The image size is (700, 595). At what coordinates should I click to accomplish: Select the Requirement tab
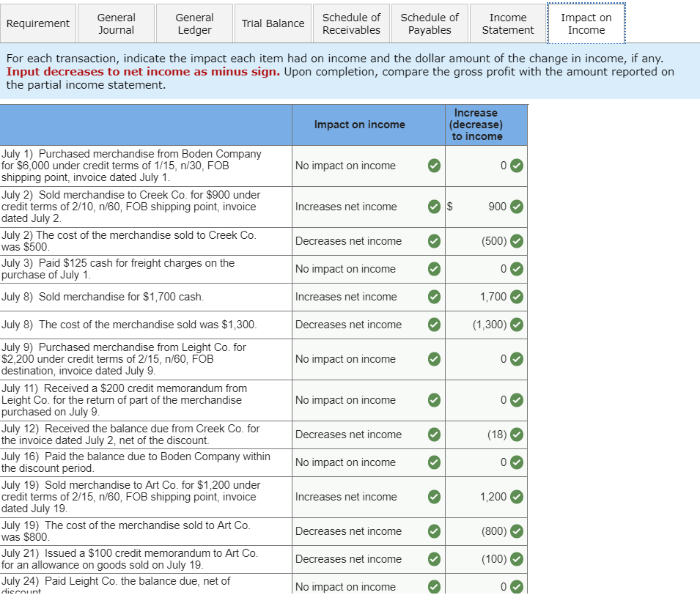point(38,23)
